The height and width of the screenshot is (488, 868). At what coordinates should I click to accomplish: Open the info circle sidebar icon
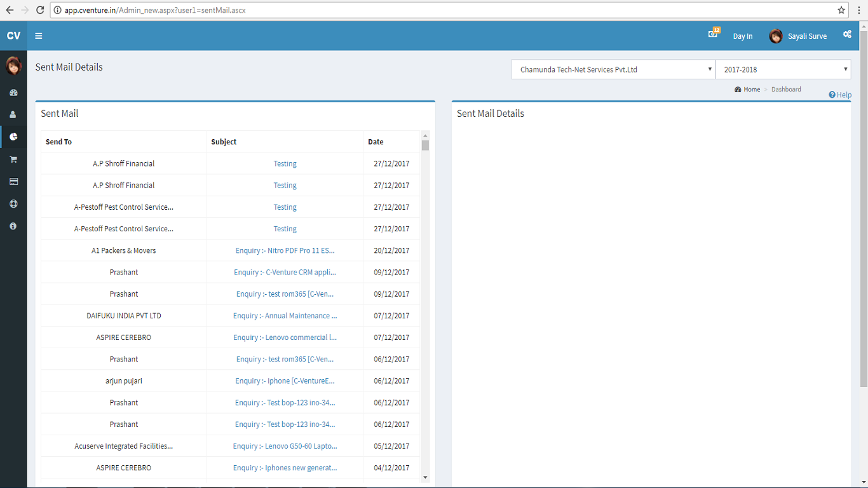click(13, 226)
